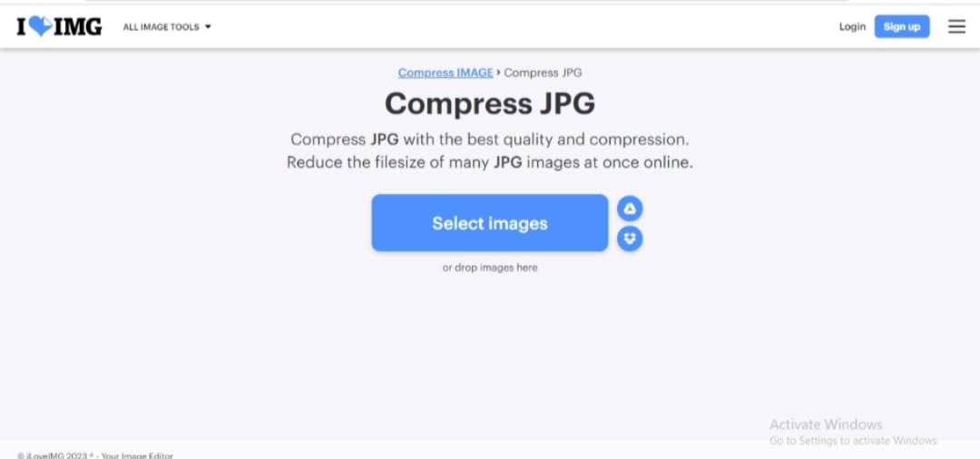Click the 'Reduce the filesize' description line
The width and height of the screenshot is (980, 459).
point(489,163)
